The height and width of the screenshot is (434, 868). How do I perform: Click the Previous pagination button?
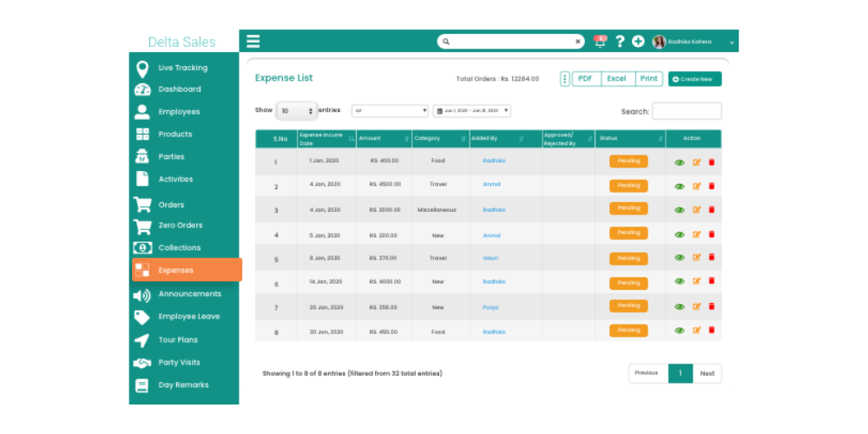click(x=648, y=373)
